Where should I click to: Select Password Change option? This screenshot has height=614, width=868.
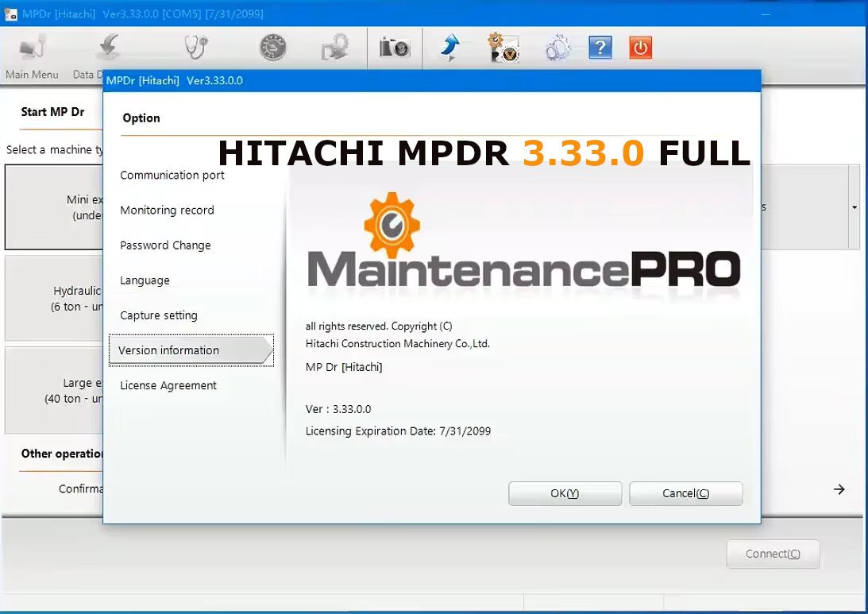pos(165,245)
